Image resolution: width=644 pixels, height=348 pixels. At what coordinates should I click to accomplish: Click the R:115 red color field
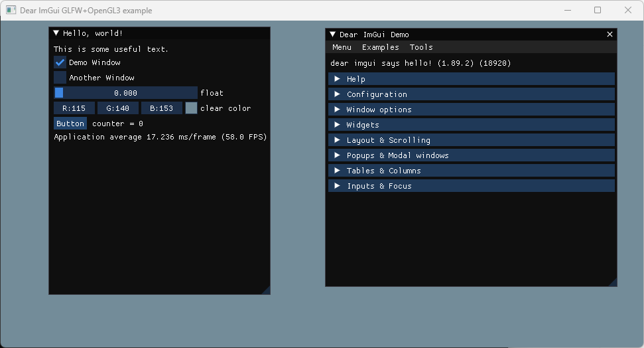coord(74,108)
